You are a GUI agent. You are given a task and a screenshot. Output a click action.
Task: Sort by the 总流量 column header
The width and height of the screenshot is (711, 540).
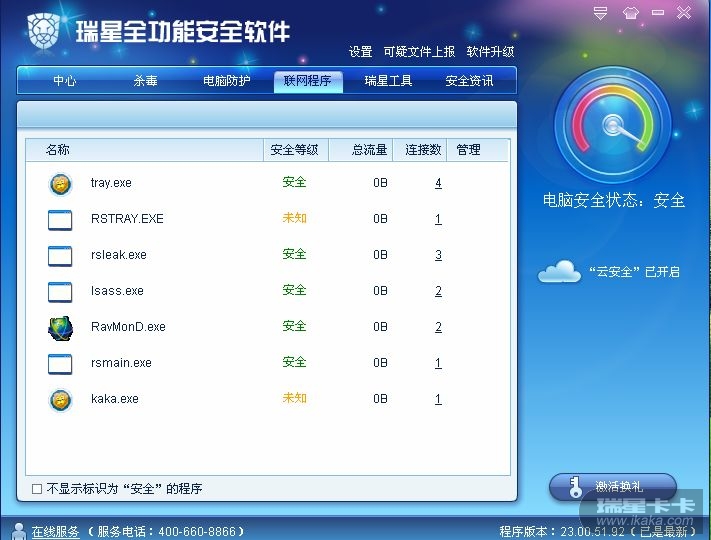tap(361, 150)
